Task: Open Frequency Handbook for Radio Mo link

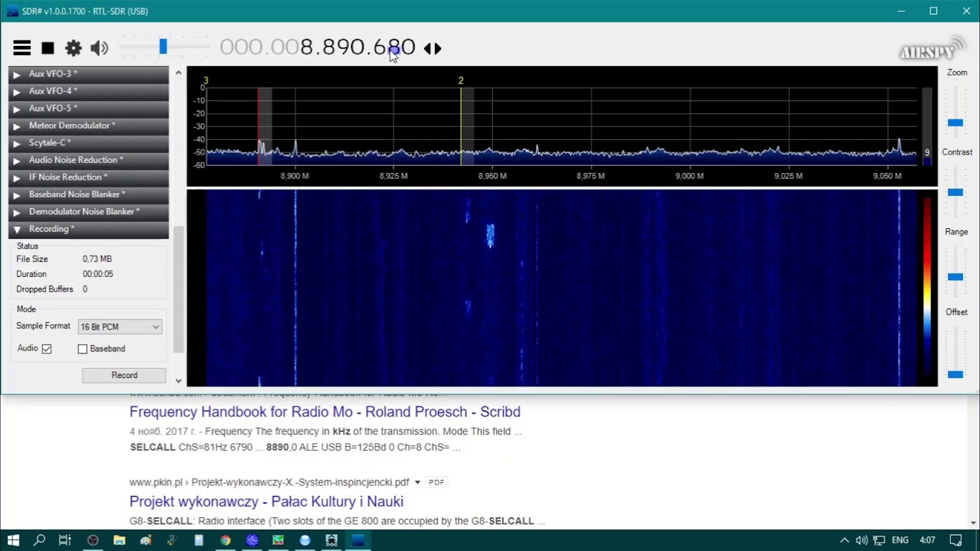Action: click(x=325, y=412)
